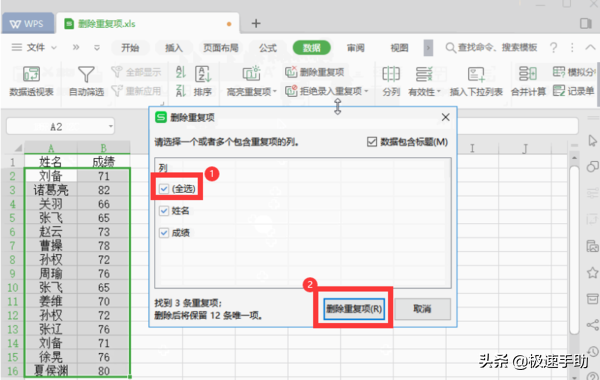
Task: Collapse the ribbon with the up chevron
Action: 590,47
